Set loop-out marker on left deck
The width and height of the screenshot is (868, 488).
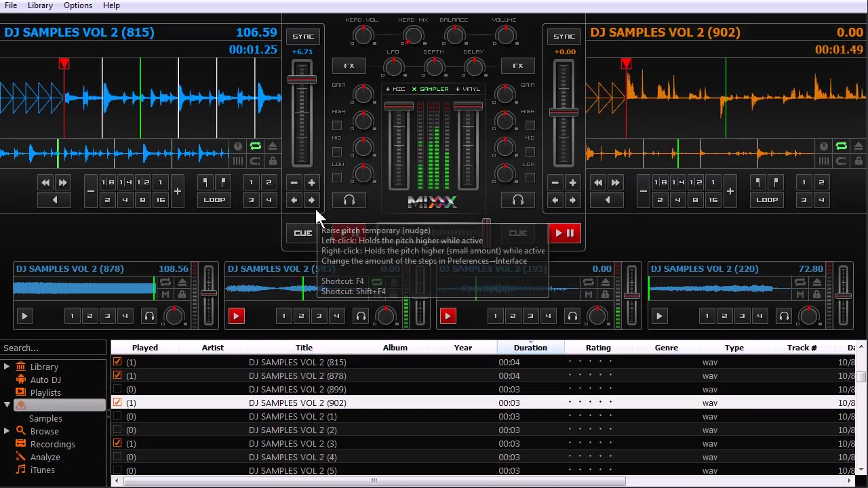click(x=222, y=182)
